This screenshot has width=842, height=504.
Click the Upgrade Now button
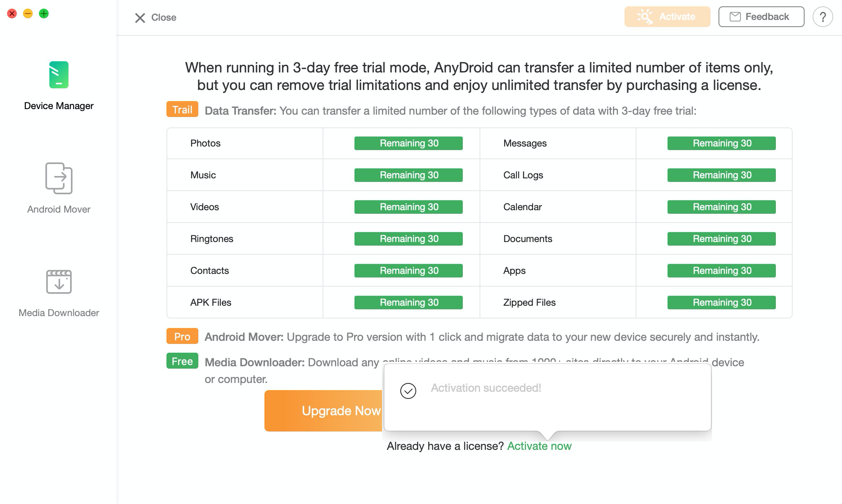point(324,410)
